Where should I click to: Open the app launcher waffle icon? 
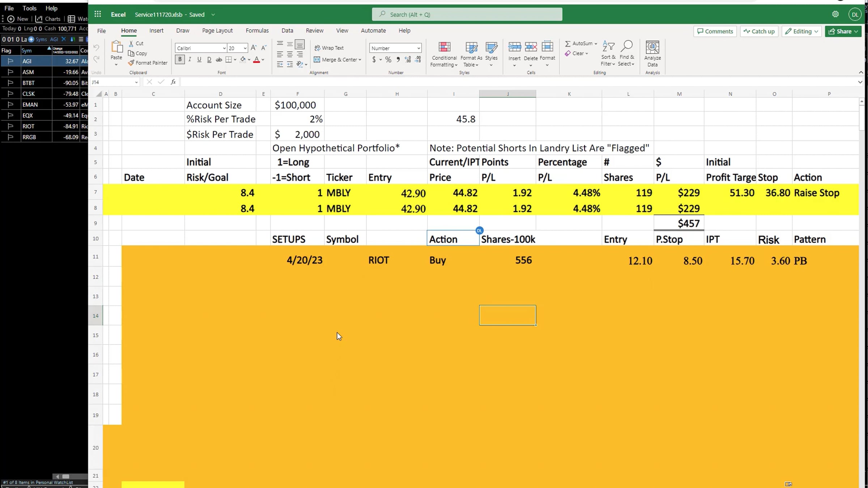(x=98, y=14)
